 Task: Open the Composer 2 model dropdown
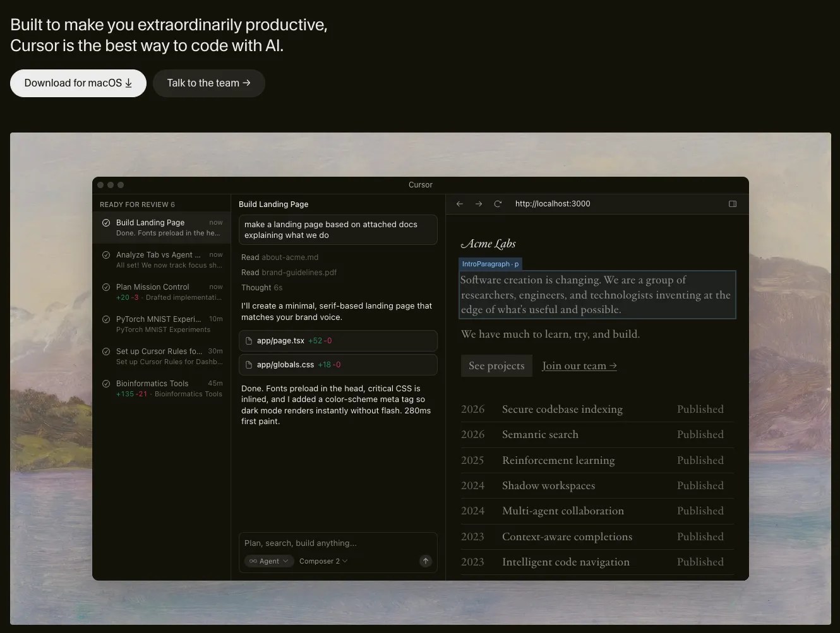(323, 561)
